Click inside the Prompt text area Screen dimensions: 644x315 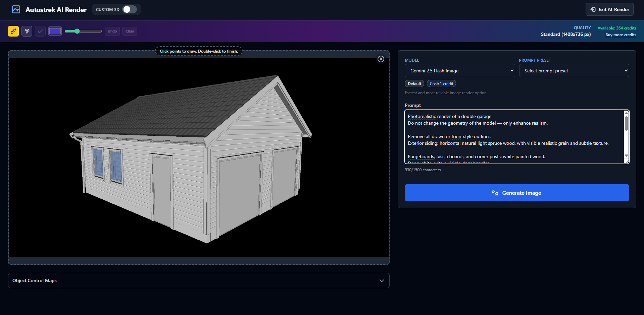514,137
